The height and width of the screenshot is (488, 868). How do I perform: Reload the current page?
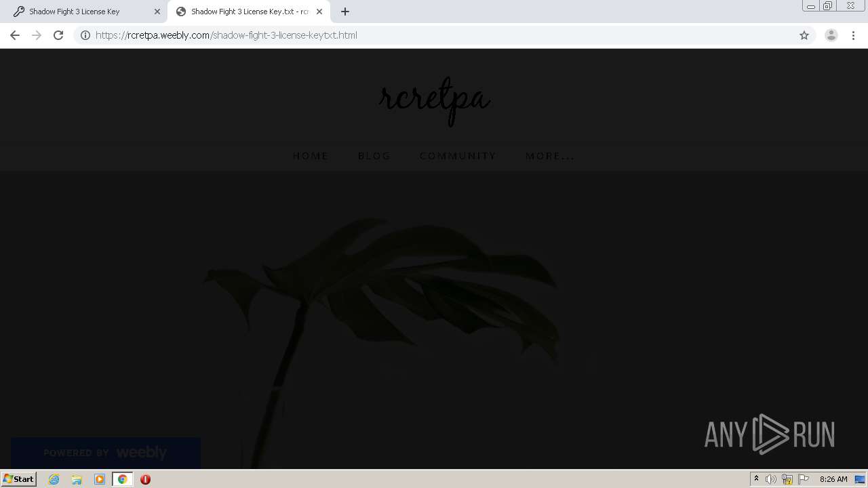(58, 35)
